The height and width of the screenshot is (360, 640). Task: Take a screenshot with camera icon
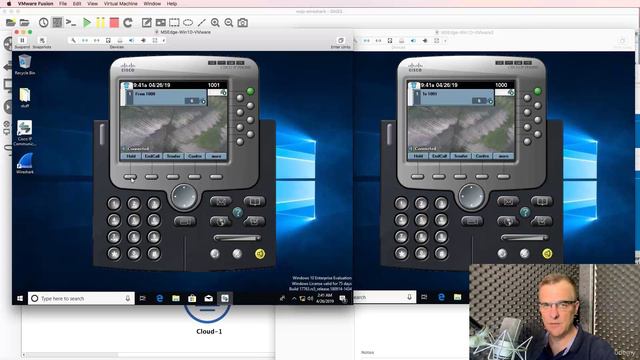point(242,22)
